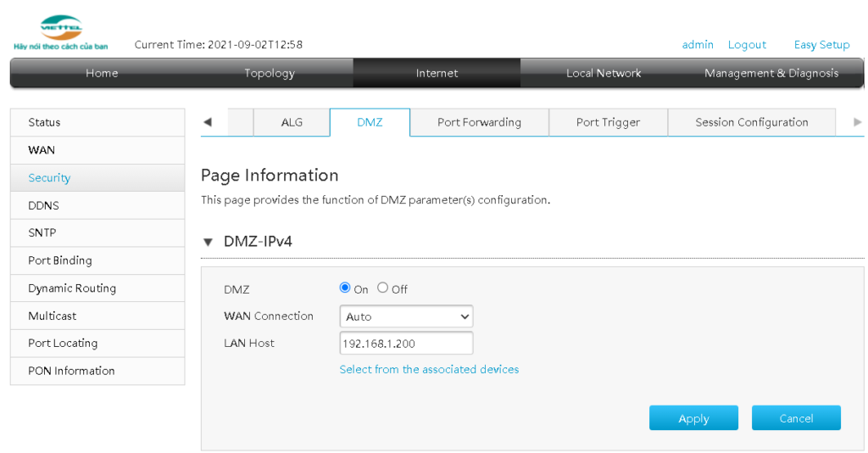
Task: Collapse the DMZ-IPv4 section
Action: click(x=209, y=243)
